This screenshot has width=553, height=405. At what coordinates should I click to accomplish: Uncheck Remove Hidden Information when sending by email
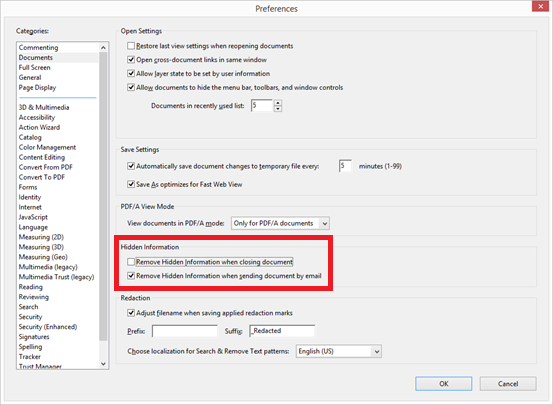(x=131, y=276)
